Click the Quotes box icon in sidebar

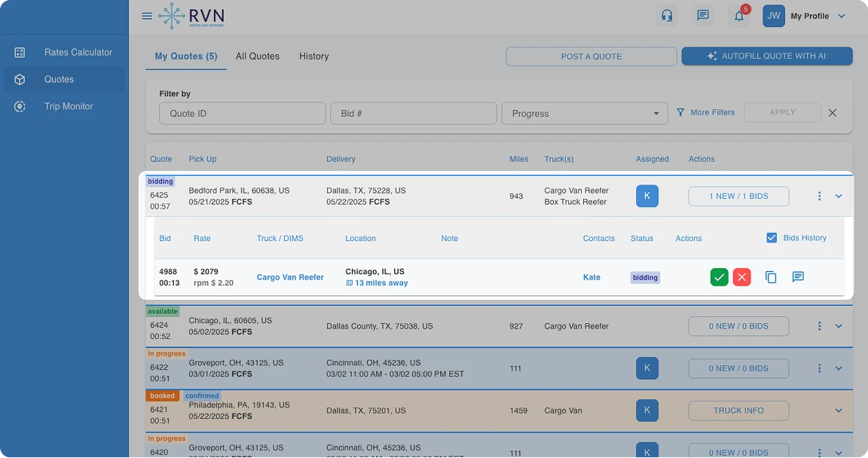20,80
